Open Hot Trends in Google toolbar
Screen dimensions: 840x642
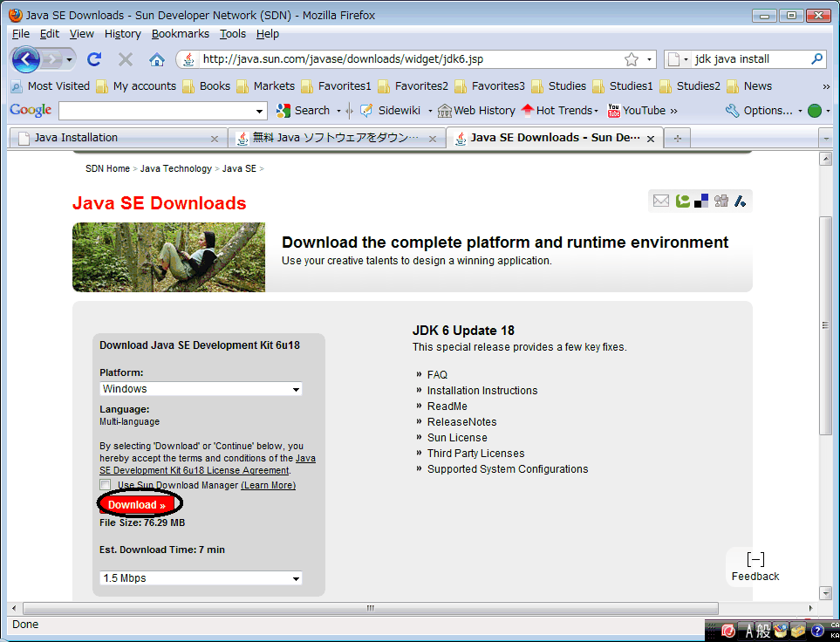(560, 111)
